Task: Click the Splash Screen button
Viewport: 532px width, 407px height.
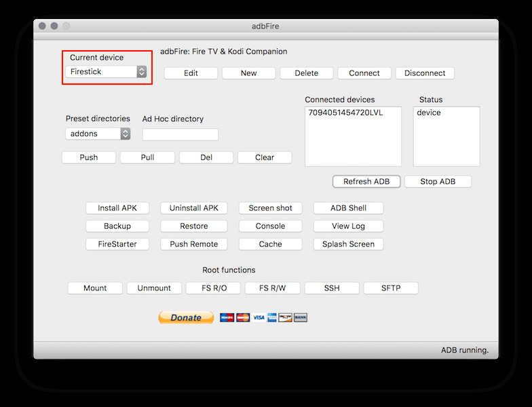Action: (349, 244)
